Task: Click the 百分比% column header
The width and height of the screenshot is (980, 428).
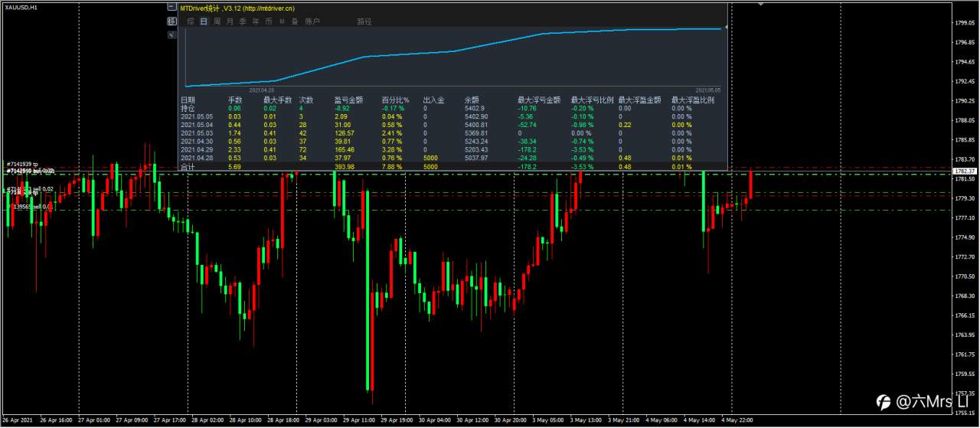Action: coord(396,100)
